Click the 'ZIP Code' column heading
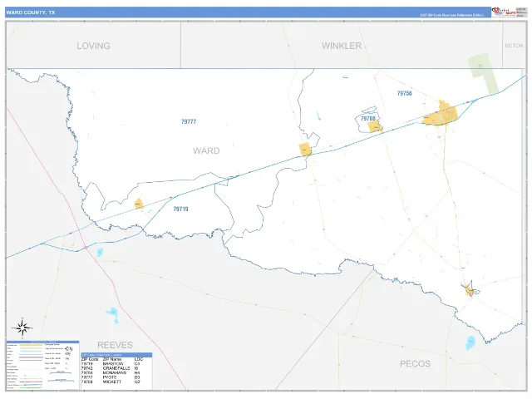532x399 pixels. (90, 359)
